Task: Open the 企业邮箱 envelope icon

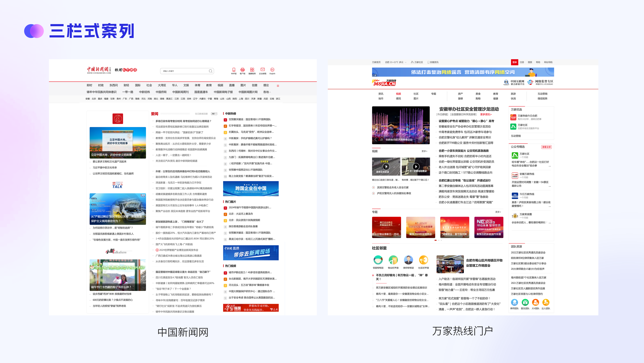Action: click(x=262, y=70)
